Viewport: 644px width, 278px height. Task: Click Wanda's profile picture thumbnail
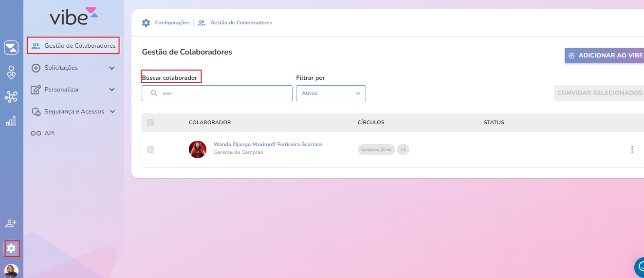click(198, 149)
